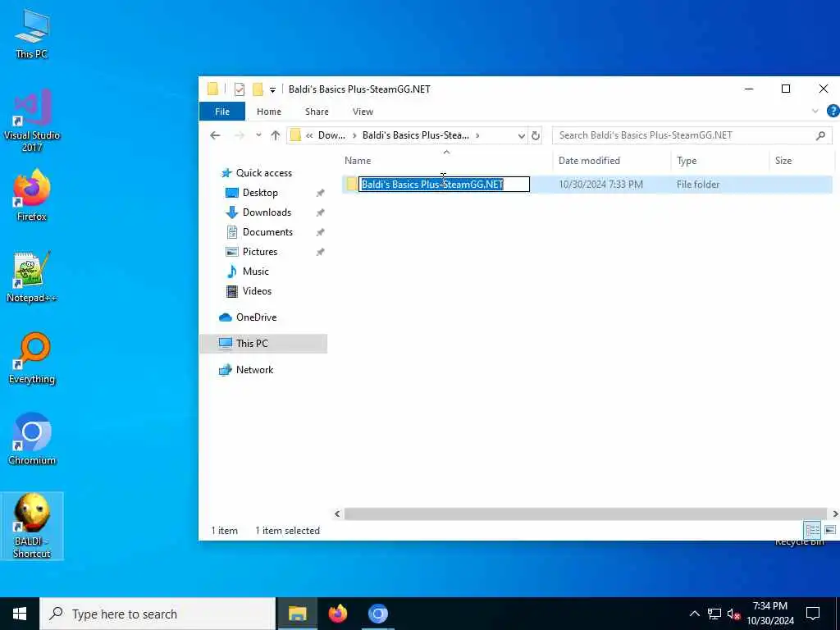
Task: Open Firefox from the taskbar
Action: 337,614
